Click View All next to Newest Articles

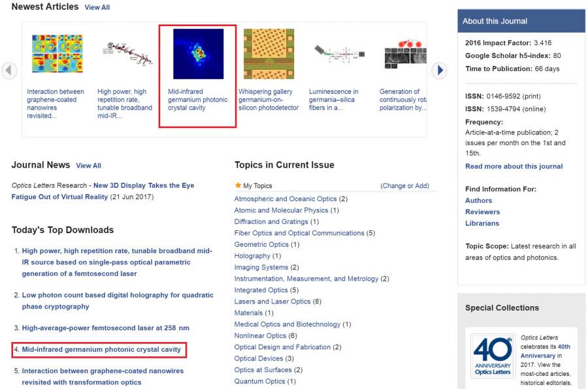(x=97, y=7)
